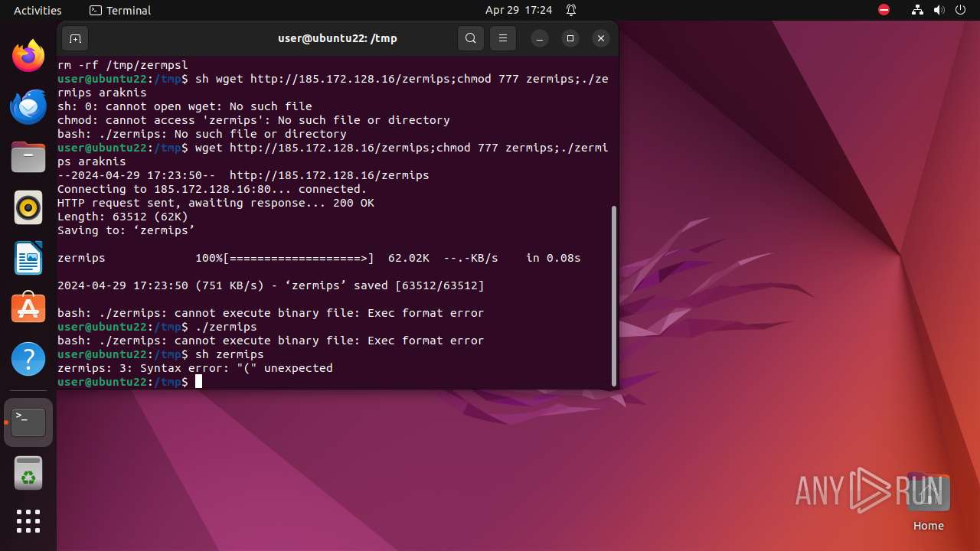The height and width of the screenshot is (551, 980).
Task: Open LibreOffice Writer from the dock
Action: 28,258
